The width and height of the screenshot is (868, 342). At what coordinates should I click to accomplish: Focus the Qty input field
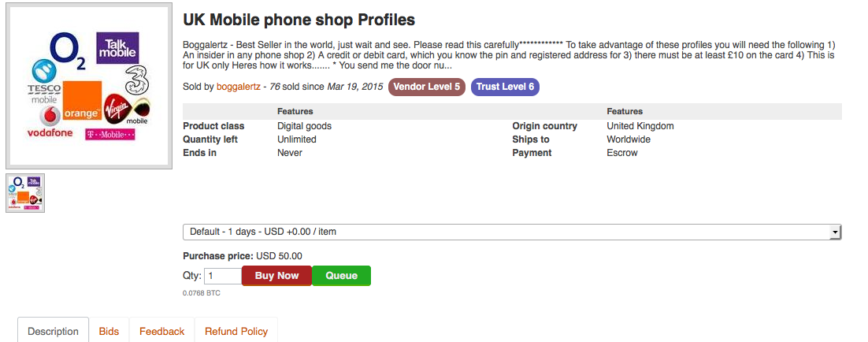tap(223, 276)
